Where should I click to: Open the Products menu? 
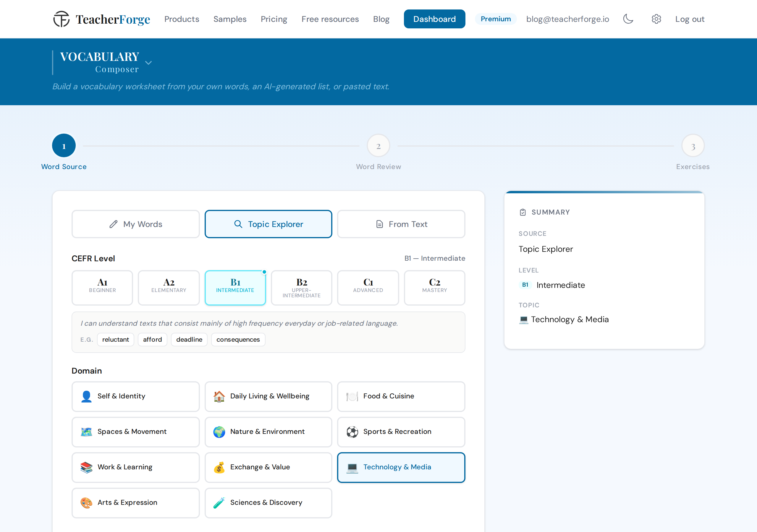pos(182,19)
